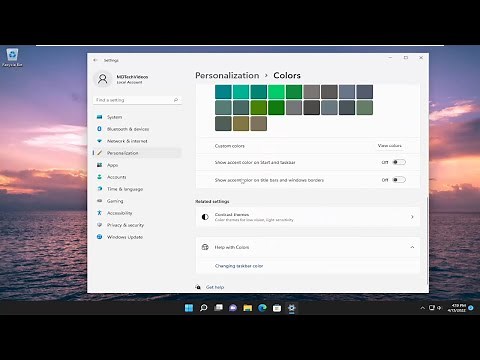
Task: Click the Bluetooth icon in sidebar
Action: 99,129
